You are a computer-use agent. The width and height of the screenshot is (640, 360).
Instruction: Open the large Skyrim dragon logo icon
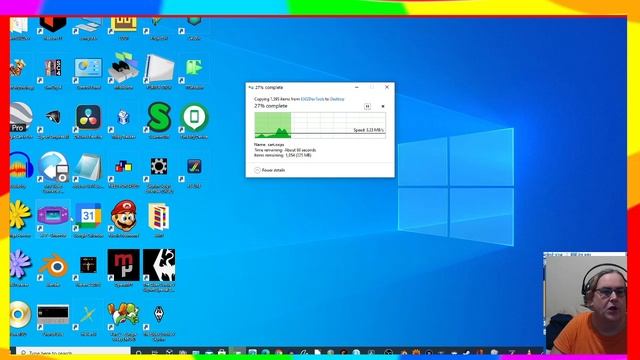click(x=159, y=265)
